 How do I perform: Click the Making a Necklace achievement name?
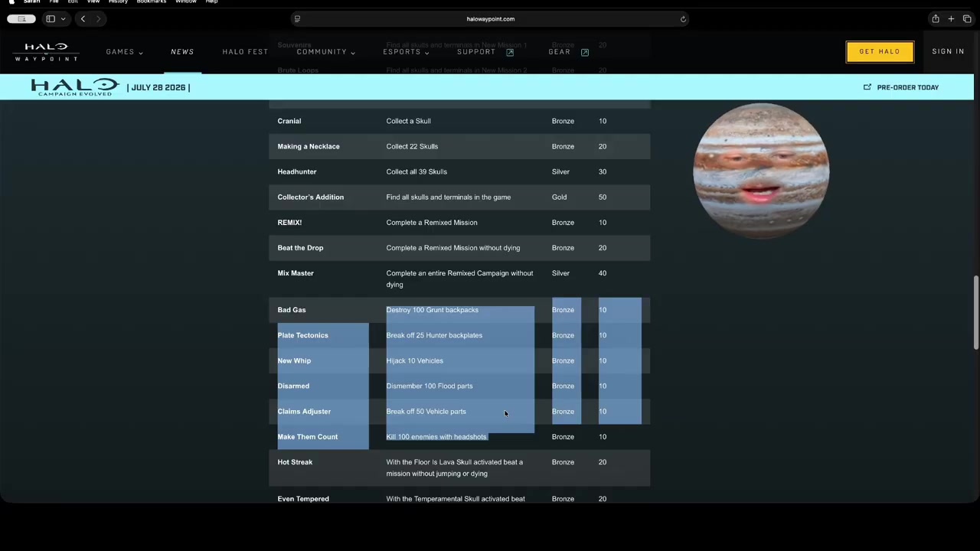(309, 146)
